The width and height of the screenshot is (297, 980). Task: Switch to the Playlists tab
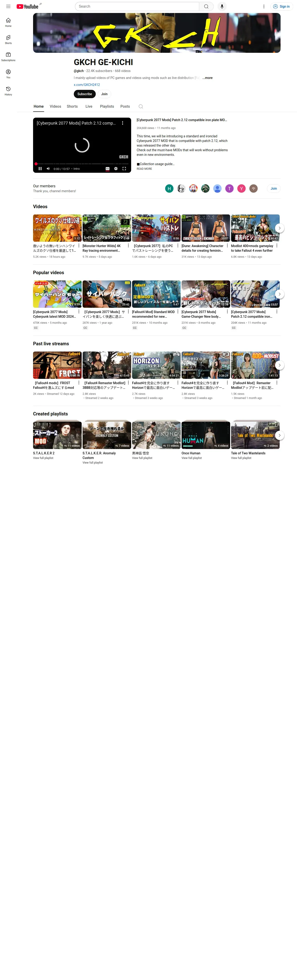click(107, 107)
